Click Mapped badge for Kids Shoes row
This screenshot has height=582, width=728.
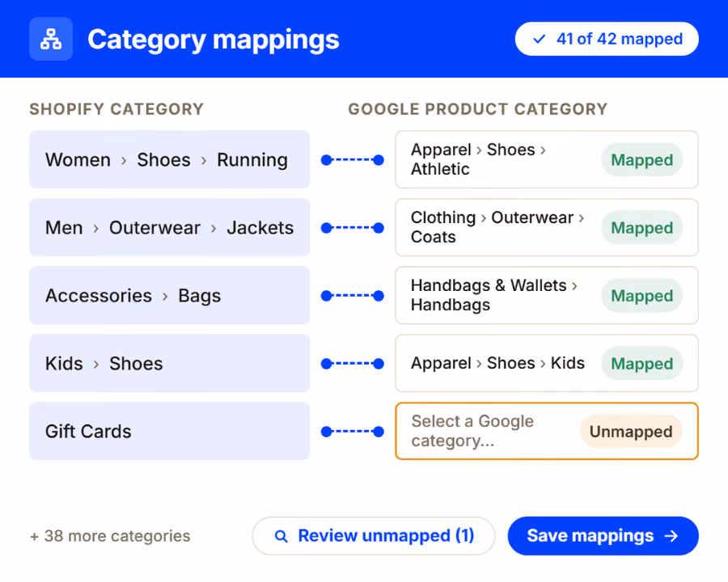(x=642, y=364)
